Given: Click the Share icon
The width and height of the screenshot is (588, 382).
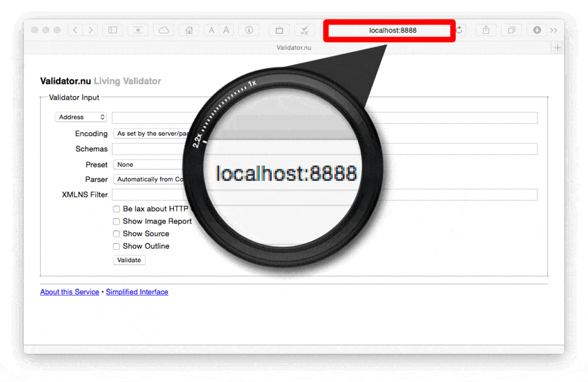Looking at the screenshot, I should (485, 30).
